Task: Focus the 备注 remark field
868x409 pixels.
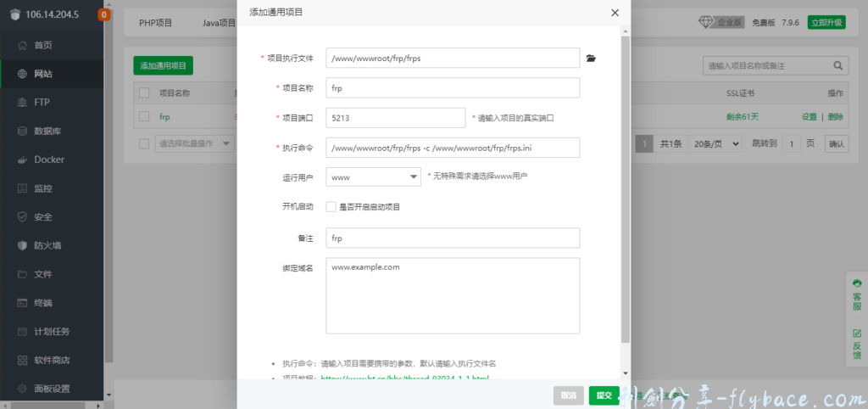Action: click(x=453, y=238)
